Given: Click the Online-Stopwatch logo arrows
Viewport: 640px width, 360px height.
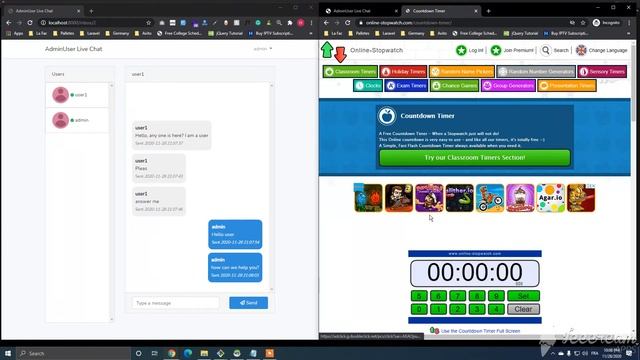Looking at the screenshot, I should [334, 51].
